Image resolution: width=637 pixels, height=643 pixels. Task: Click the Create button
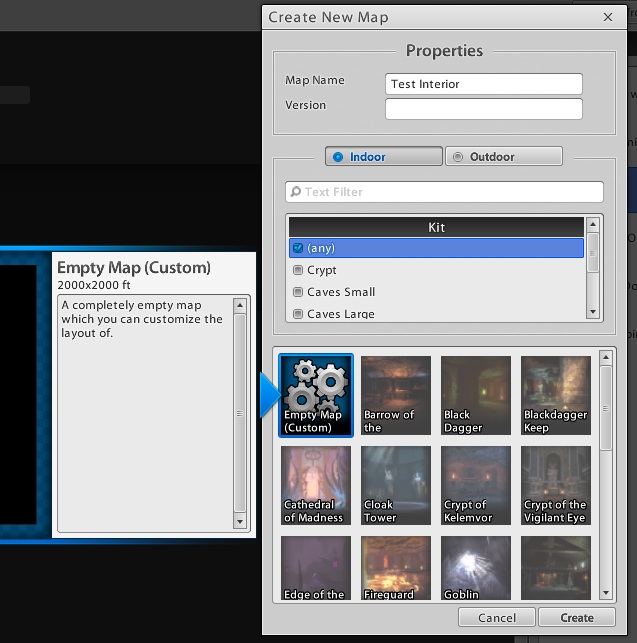577,618
